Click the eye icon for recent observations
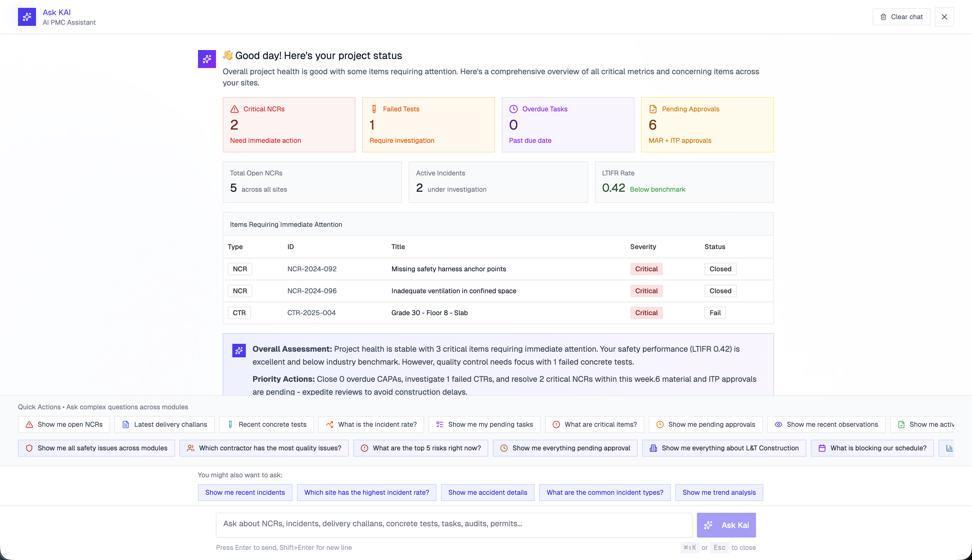 click(778, 424)
